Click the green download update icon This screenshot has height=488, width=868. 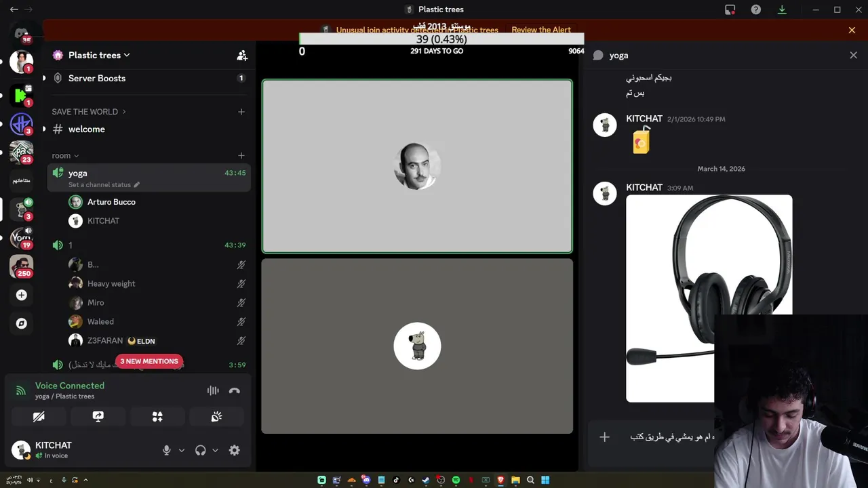[782, 9]
